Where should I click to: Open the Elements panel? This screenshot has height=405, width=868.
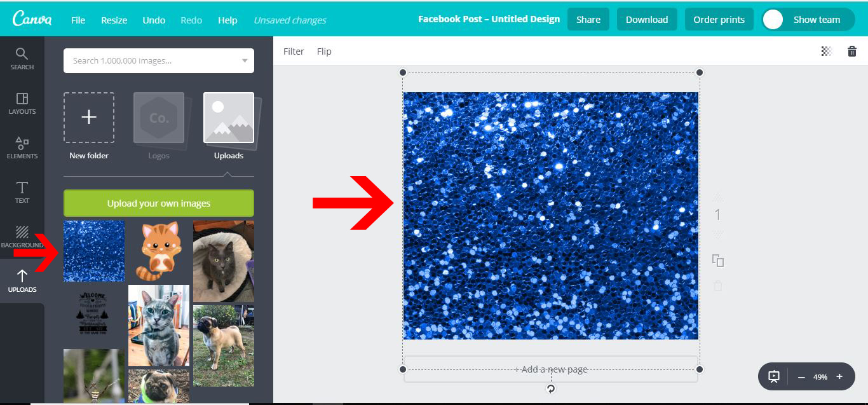pyautogui.click(x=22, y=147)
